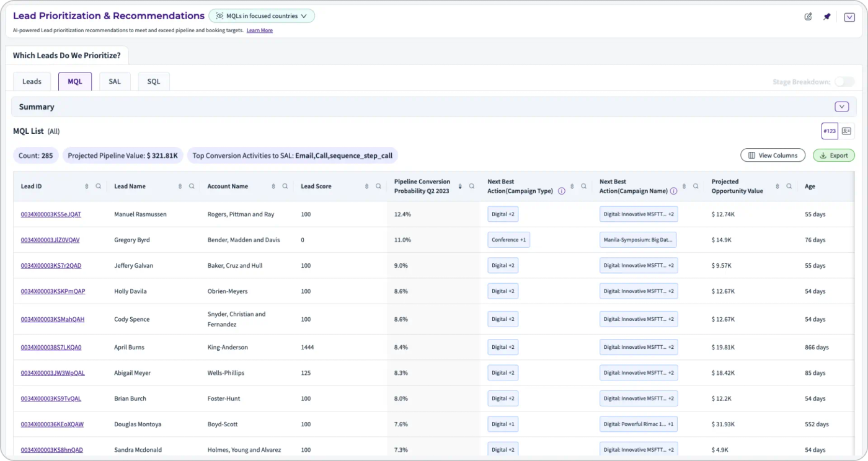Open lead 0034X000036KEoXQAW
Screen dimensions: 868x461
(x=52, y=424)
